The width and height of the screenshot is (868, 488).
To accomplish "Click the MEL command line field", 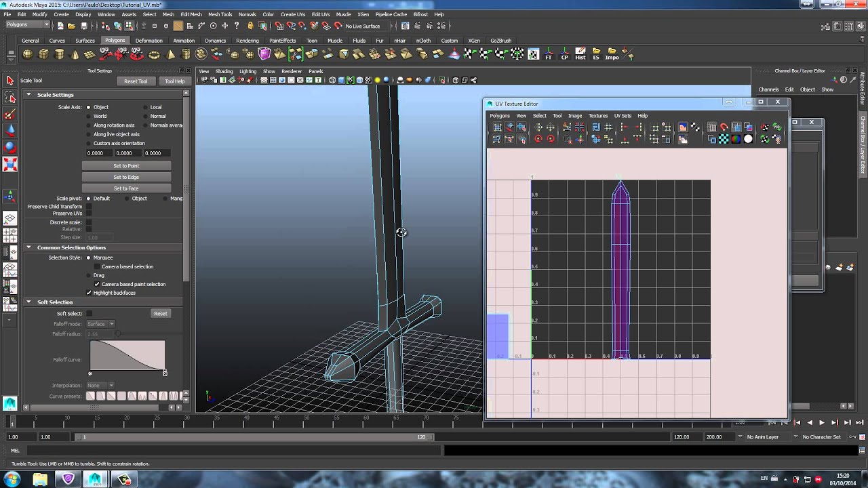I will tap(234, 451).
